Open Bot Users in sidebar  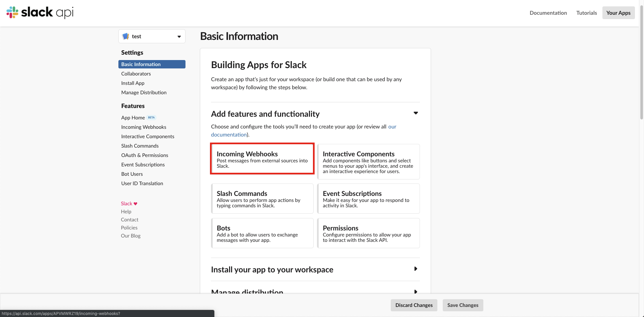coord(132,174)
